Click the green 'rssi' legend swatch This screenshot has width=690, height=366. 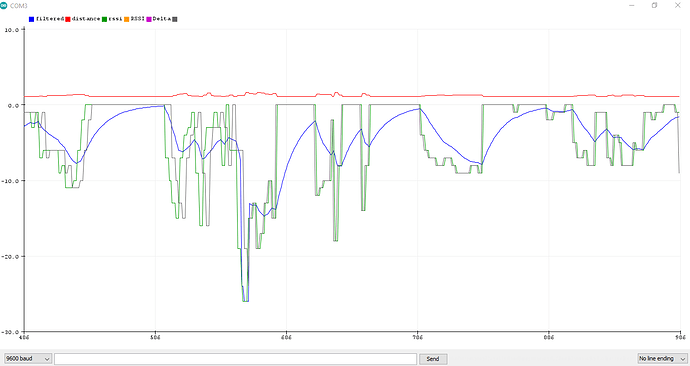[x=104, y=19]
